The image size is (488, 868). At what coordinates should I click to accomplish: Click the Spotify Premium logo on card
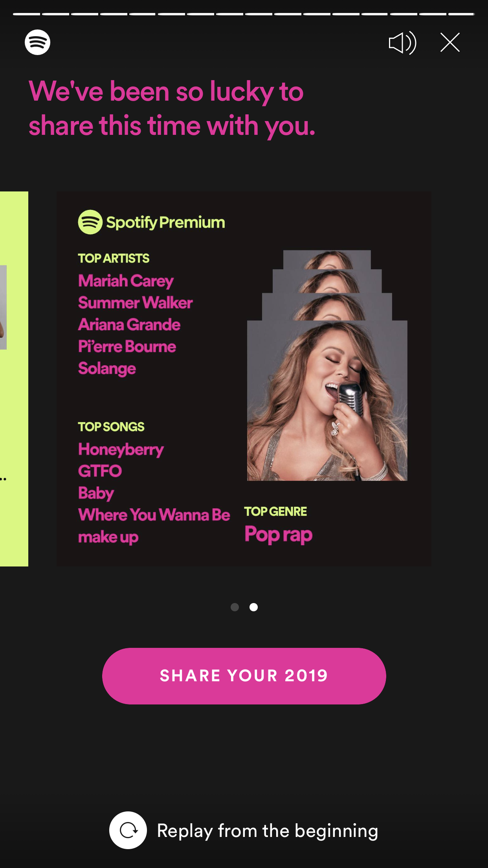(151, 222)
